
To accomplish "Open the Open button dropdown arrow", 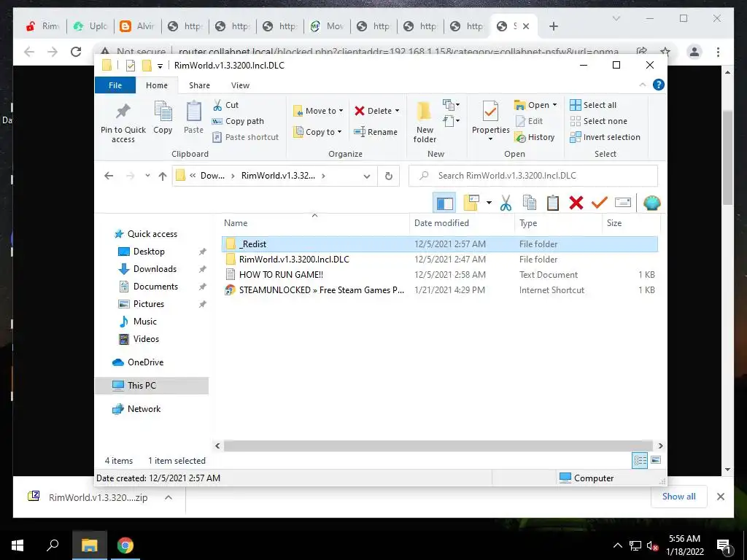I will point(554,105).
